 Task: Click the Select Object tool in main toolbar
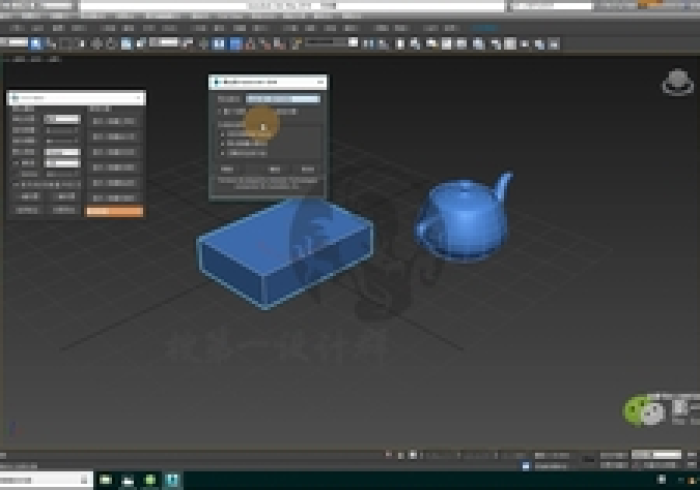pos(37,44)
